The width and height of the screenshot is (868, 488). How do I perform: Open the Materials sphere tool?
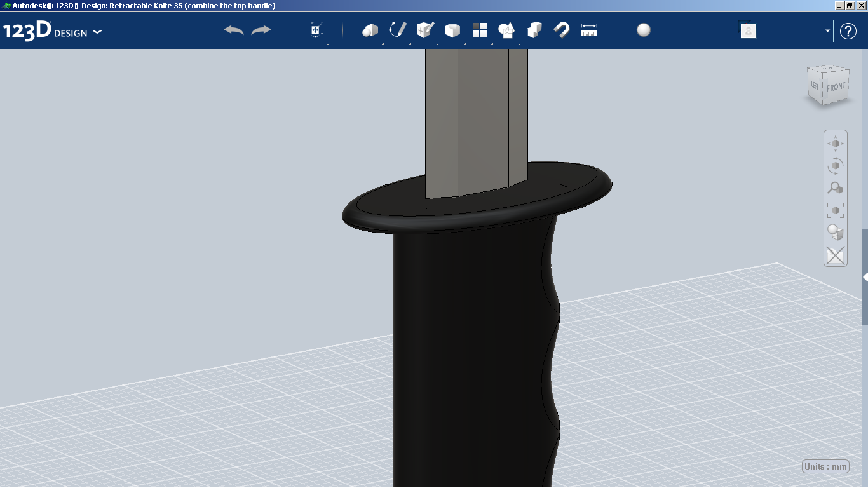pyautogui.click(x=643, y=29)
